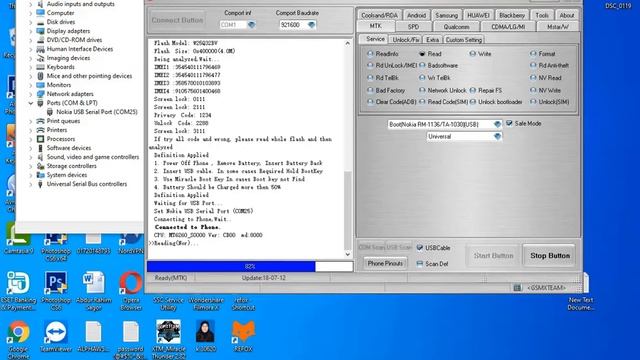Select the refox shortcut icon
640x360 pixels.
243,304
